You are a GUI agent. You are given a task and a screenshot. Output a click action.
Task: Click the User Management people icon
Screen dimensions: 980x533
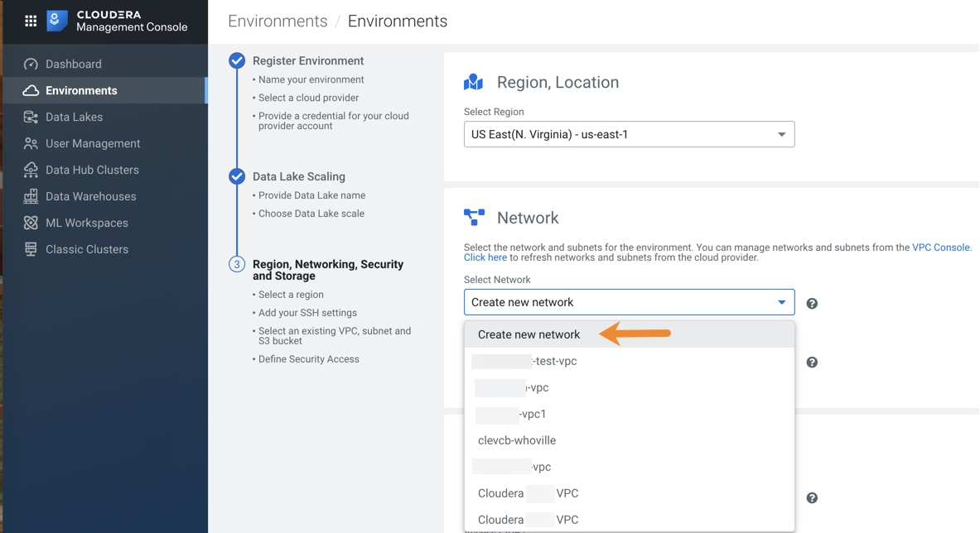[31, 143]
